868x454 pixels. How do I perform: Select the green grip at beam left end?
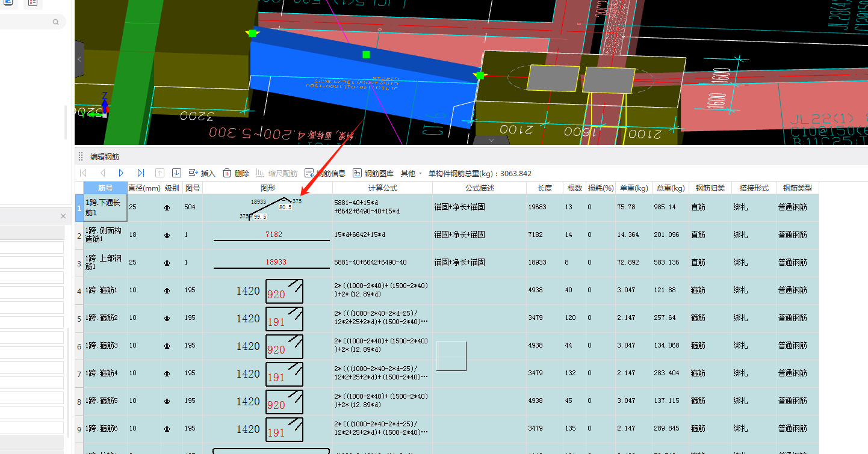click(x=252, y=34)
